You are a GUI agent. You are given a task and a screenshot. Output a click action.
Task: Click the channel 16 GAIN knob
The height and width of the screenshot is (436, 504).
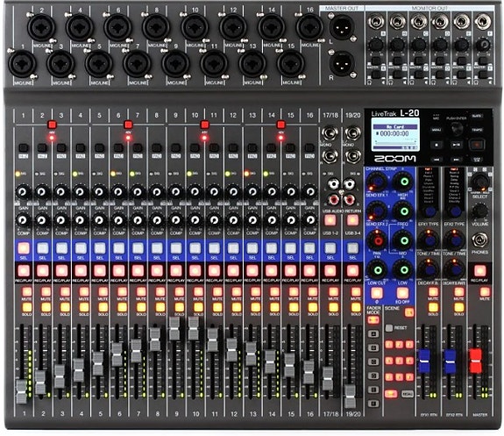[310, 192]
